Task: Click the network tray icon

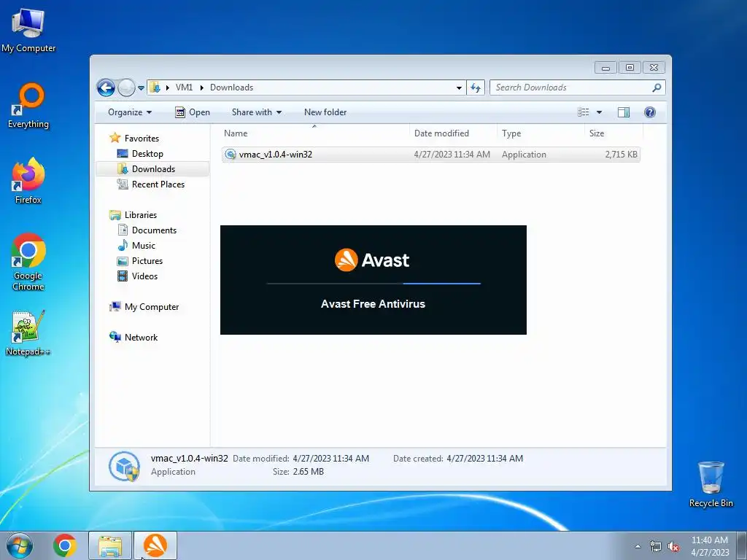Action: point(656,546)
